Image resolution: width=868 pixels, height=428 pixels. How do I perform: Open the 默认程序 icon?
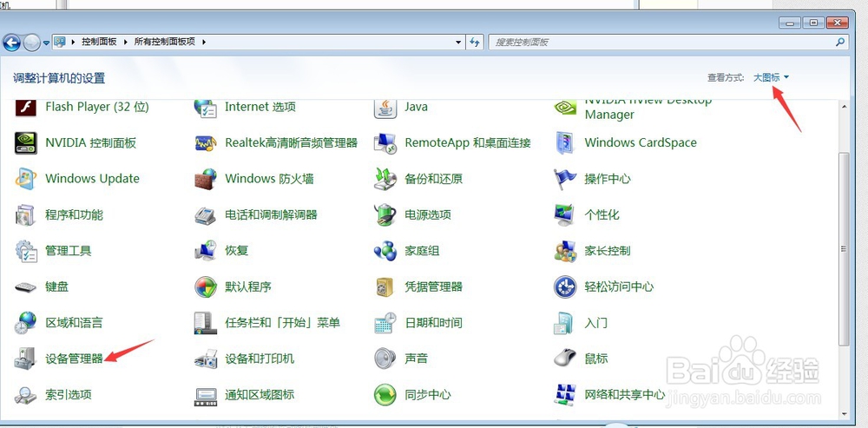(x=206, y=286)
